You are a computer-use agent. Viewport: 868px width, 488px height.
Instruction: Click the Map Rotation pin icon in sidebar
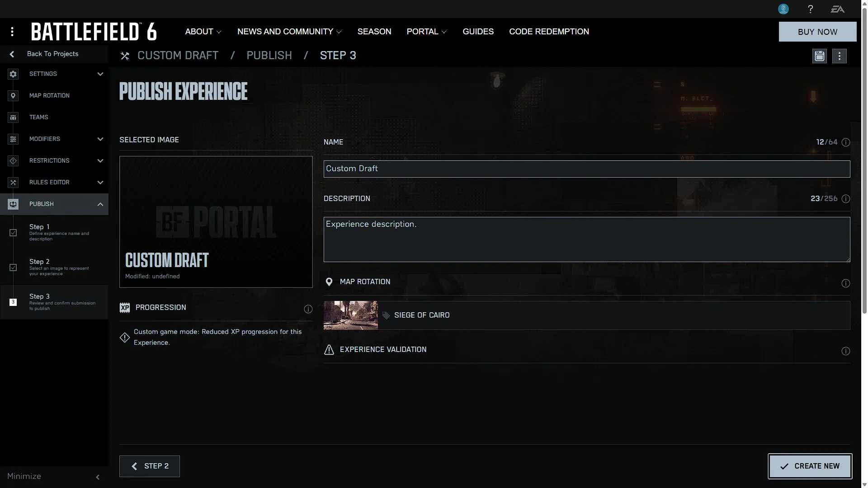(x=13, y=96)
